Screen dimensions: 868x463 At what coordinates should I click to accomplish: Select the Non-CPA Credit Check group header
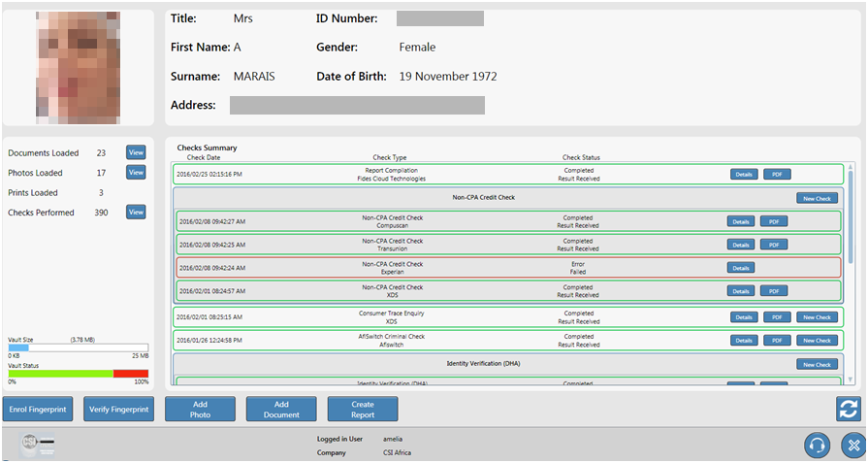coord(483,197)
